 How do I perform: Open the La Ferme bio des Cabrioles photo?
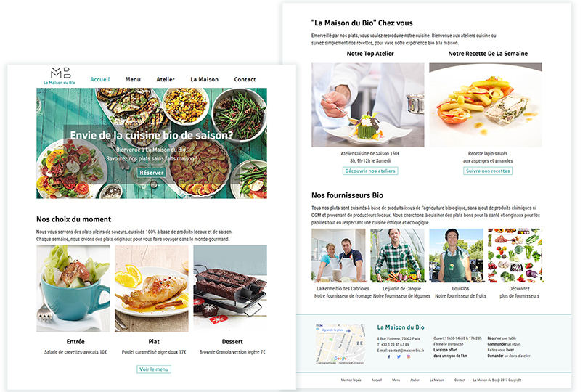point(338,256)
